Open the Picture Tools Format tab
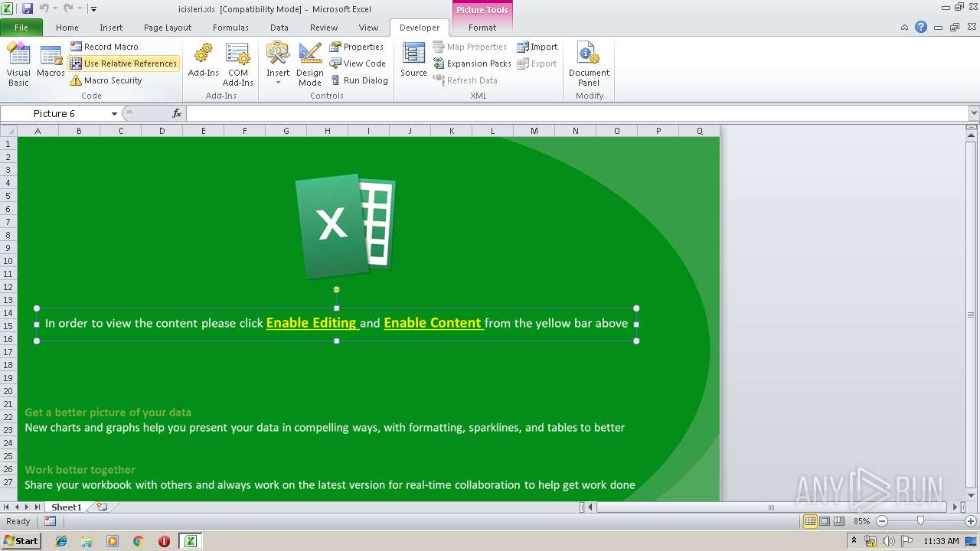The width and height of the screenshot is (980, 551). 482,28
